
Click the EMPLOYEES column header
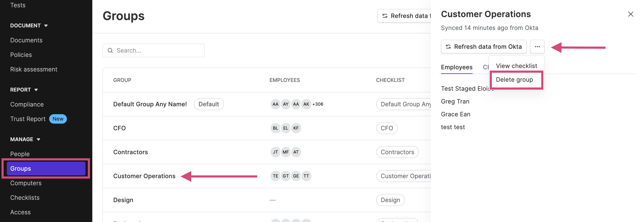click(x=284, y=80)
